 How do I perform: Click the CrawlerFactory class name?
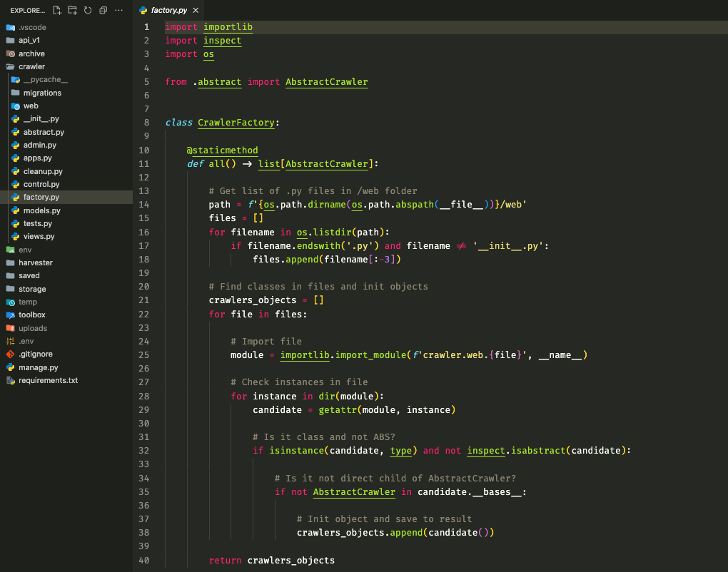[236, 123]
